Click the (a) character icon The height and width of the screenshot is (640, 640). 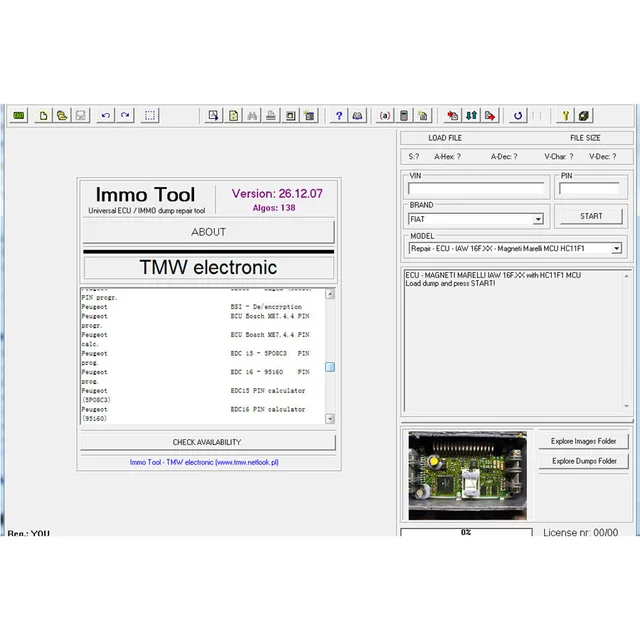click(x=384, y=116)
